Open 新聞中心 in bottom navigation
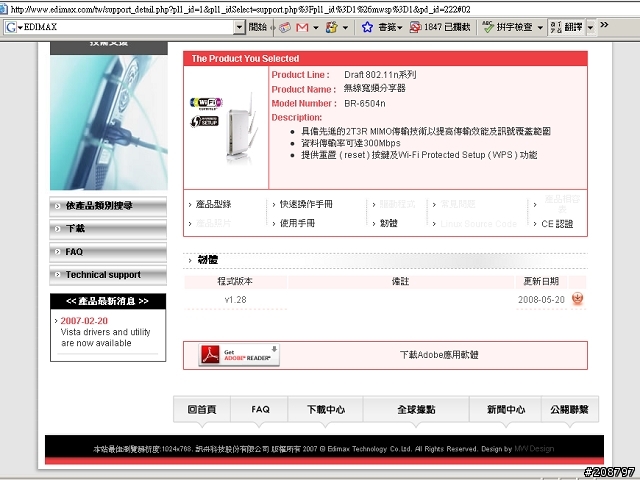The width and height of the screenshot is (640, 480). pyautogui.click(x=506, y=409)
